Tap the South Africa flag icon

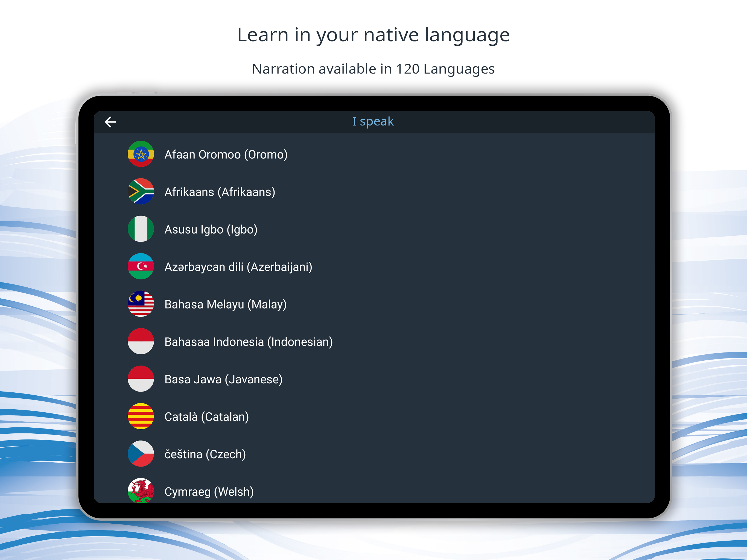pos(141,191)
